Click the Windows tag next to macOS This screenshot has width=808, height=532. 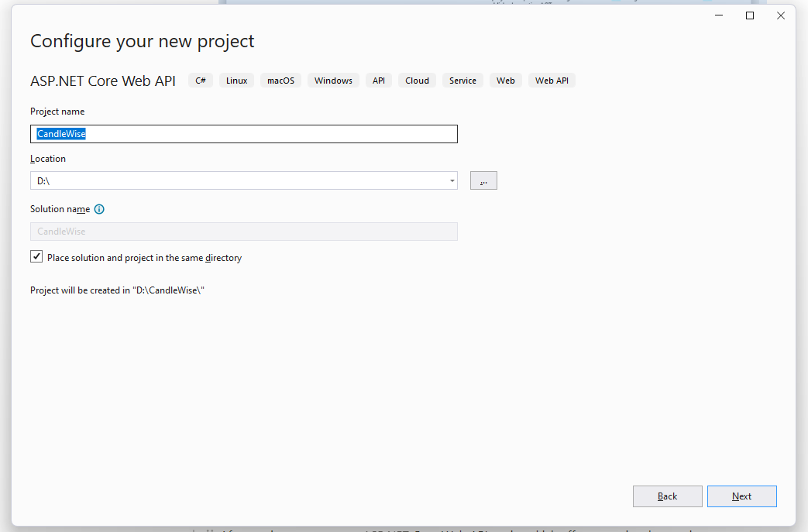click(x=333, y=80)
